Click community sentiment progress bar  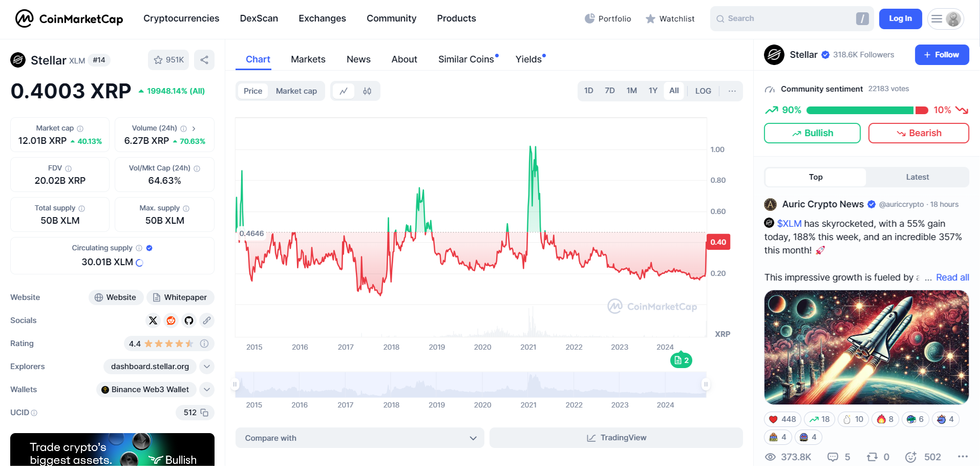(x=867, y=111)
